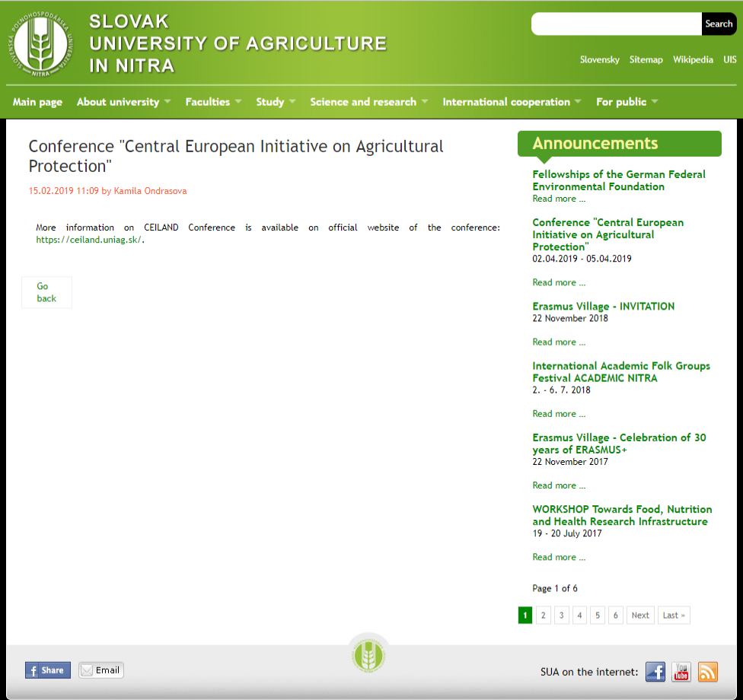
Task: Open the For public menu
Action: pos(621,102)
